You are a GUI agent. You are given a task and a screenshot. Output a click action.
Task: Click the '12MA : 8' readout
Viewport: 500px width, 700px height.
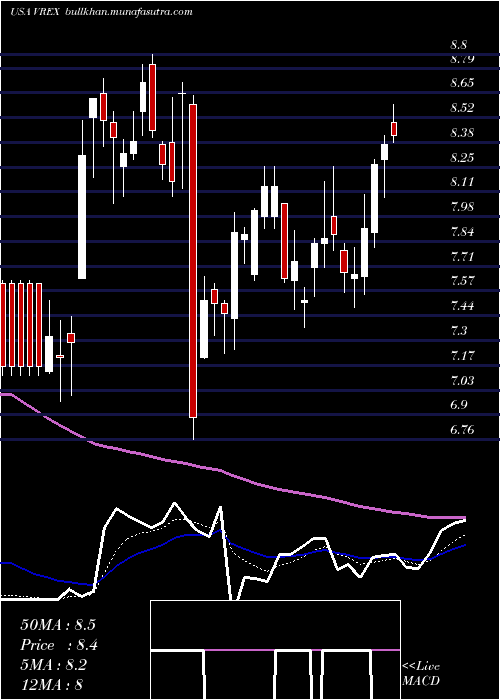pyautogui.click(x=52, y=685)
